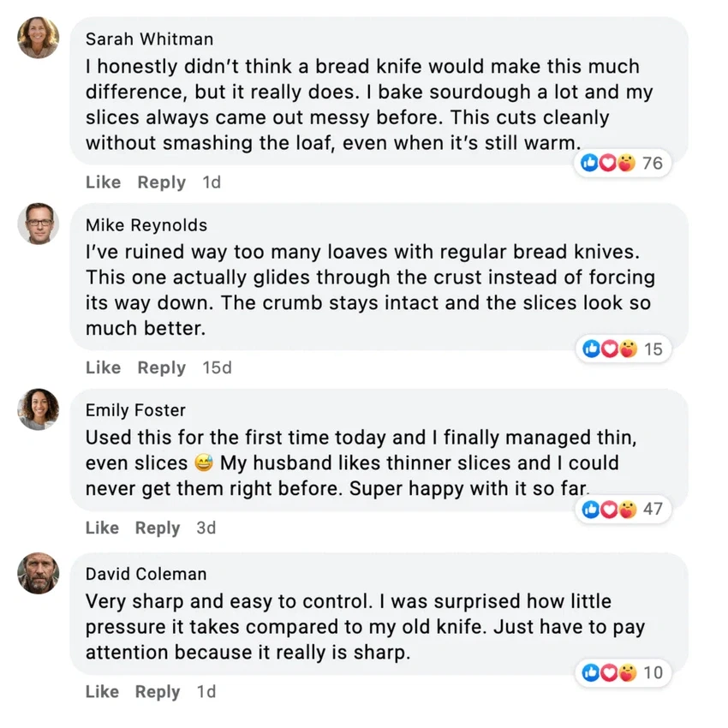The height and width of the screenshot is (728, 728).
Task: Open reactions on Sarah Whitman's comment
Action: point(623,163)
